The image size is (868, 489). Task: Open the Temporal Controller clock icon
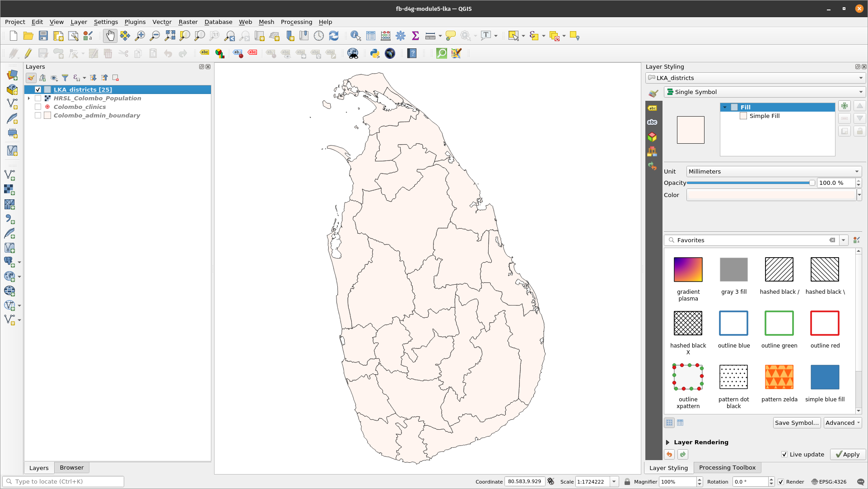pyautogui.click(x=319, y=36)
